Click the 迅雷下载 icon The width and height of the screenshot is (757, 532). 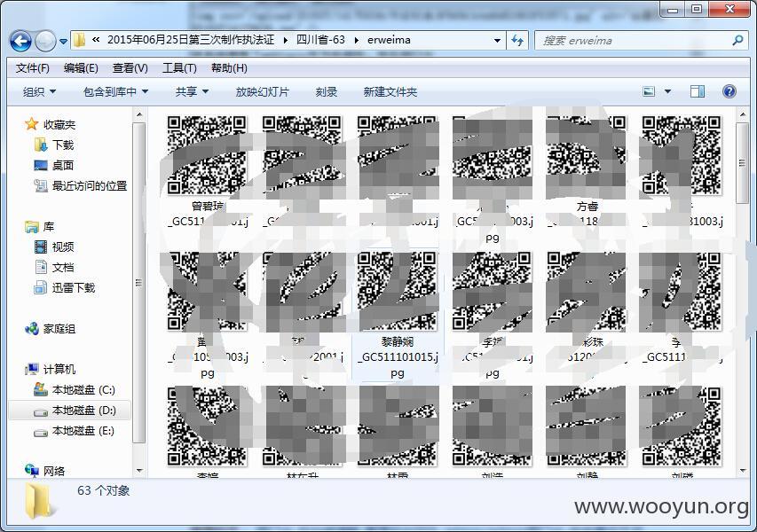click(x=41, y=287)
